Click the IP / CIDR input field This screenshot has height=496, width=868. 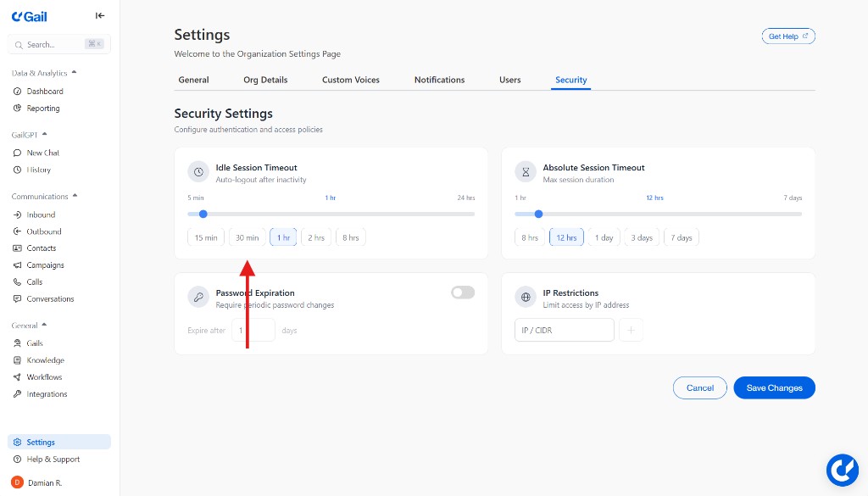point(564,330)
